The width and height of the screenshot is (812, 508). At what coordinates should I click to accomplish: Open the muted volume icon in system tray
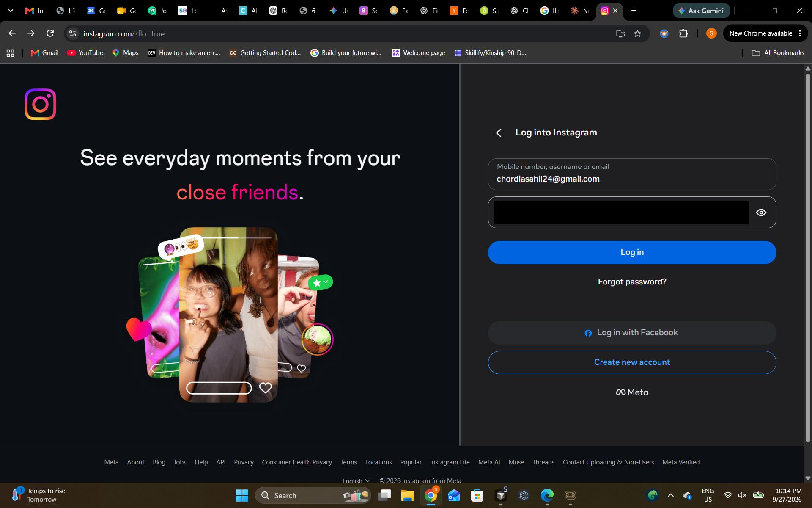(x=742, y=495)
